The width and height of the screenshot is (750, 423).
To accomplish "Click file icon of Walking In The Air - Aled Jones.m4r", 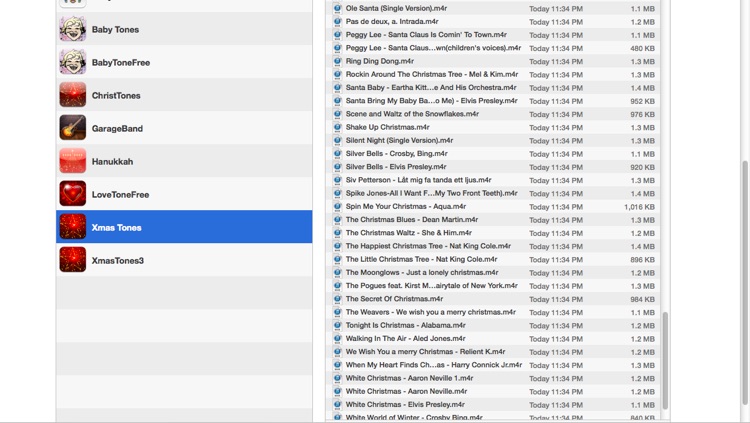I will (x=337, y=338).
